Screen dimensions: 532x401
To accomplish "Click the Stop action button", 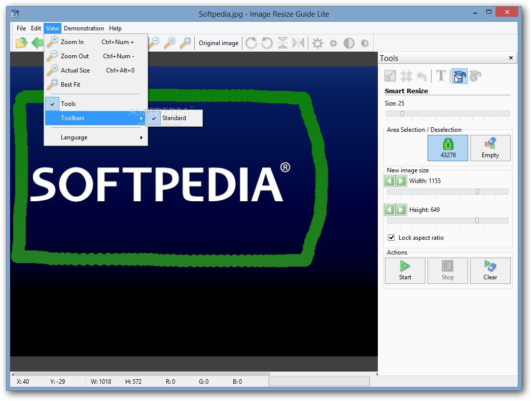I will pyautogui.click(x=447, y=270).
